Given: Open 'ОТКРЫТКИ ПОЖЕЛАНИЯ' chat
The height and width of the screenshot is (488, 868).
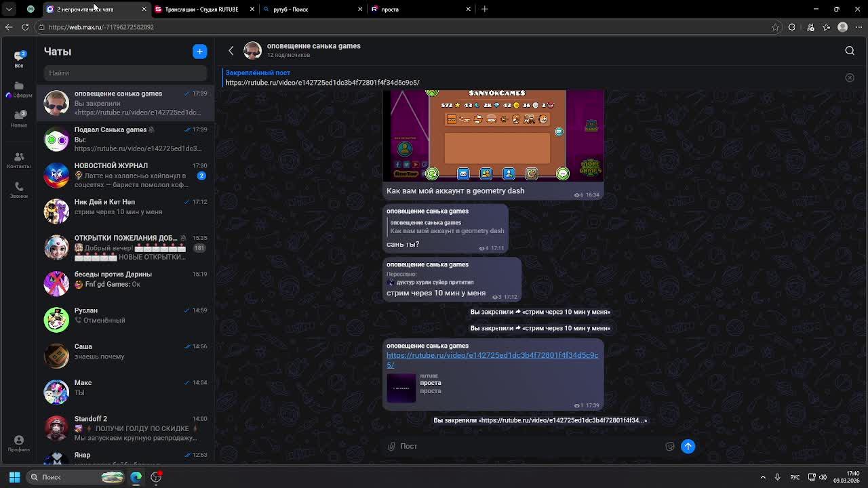Looking at the screenshot, I should 125,247.
